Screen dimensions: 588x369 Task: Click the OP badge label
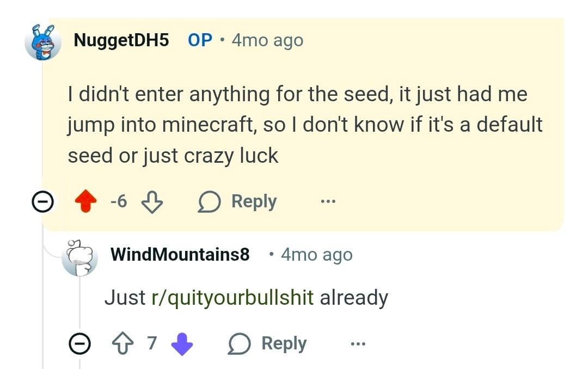tap(200, 40)
